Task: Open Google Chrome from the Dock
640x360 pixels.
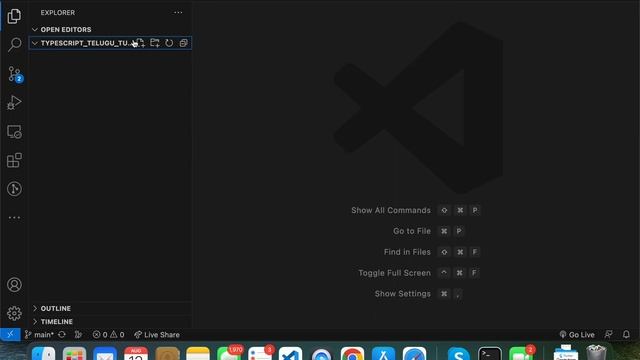Action: click(352, 353)
